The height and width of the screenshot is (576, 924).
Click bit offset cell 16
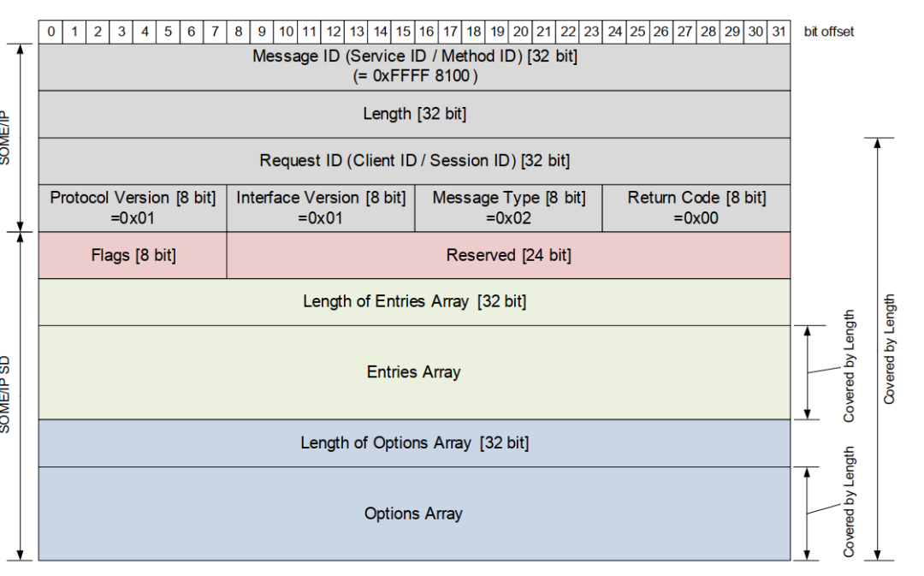pos(426,32)
